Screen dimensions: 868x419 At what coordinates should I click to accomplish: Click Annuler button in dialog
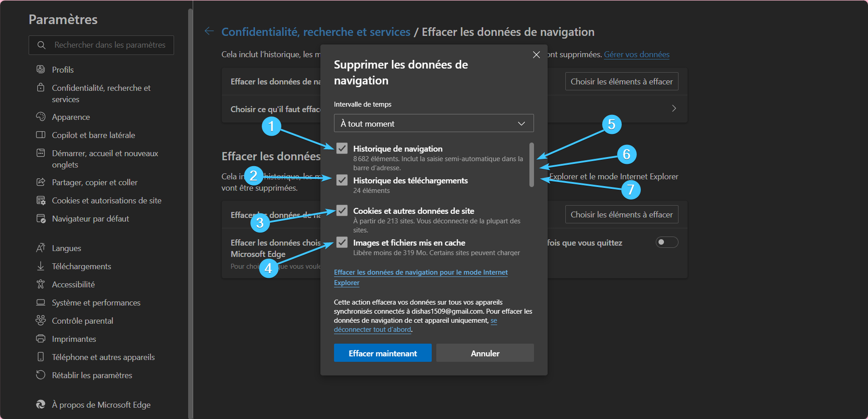[x=485, y=353]
